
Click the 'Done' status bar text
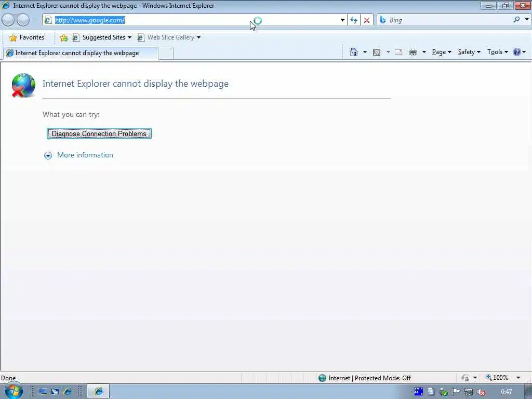coord(8,378)
